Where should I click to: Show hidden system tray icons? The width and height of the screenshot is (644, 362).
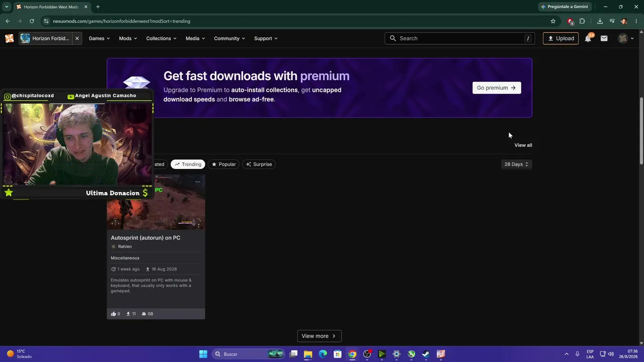[567, 354]
